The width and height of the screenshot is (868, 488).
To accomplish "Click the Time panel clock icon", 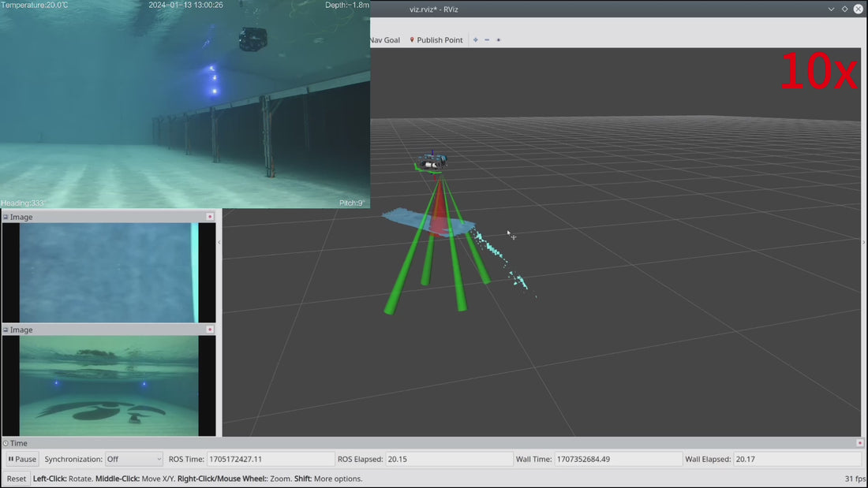I will 6,443.
